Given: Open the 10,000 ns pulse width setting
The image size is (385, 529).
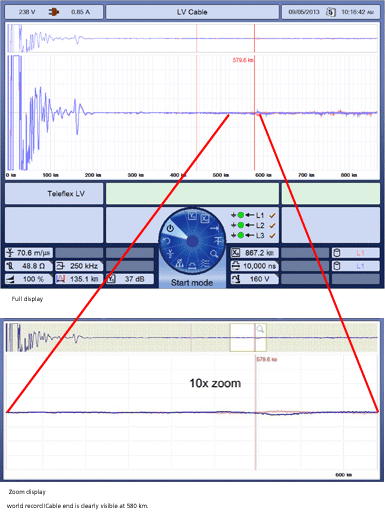Looking at the screenshot, I should click(x=255, y=266).
